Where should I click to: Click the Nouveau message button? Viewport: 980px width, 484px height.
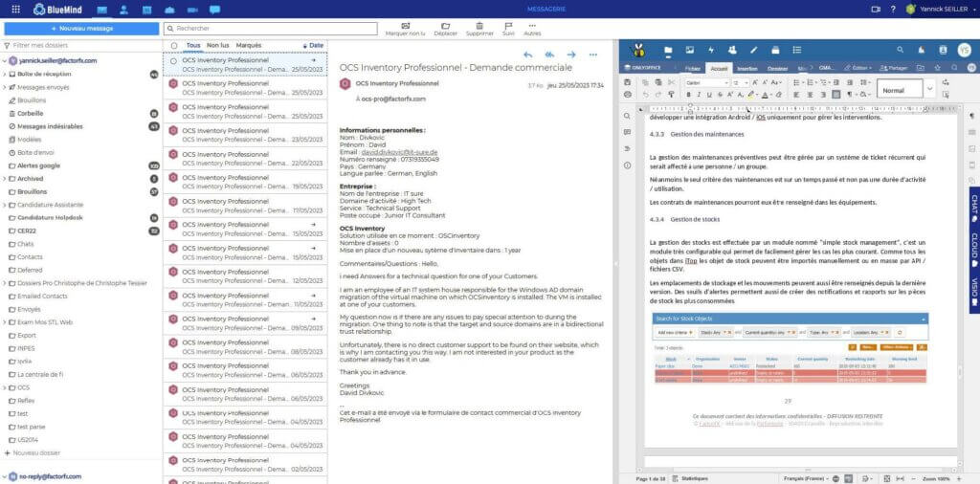(82, 29)
